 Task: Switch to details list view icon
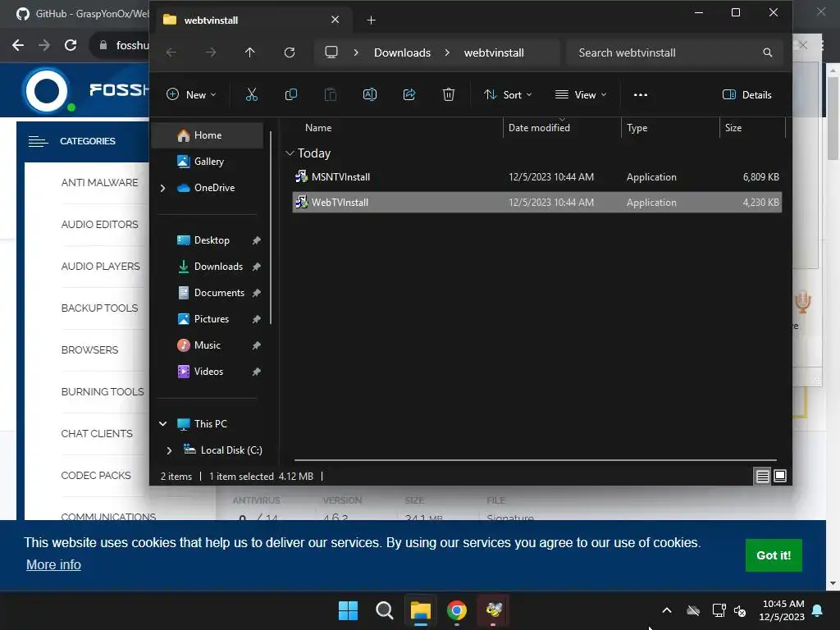[x=762, y=476]
